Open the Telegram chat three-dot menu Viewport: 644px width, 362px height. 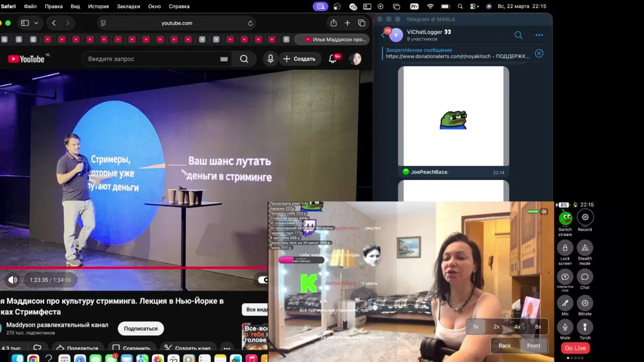click(539, 35)
